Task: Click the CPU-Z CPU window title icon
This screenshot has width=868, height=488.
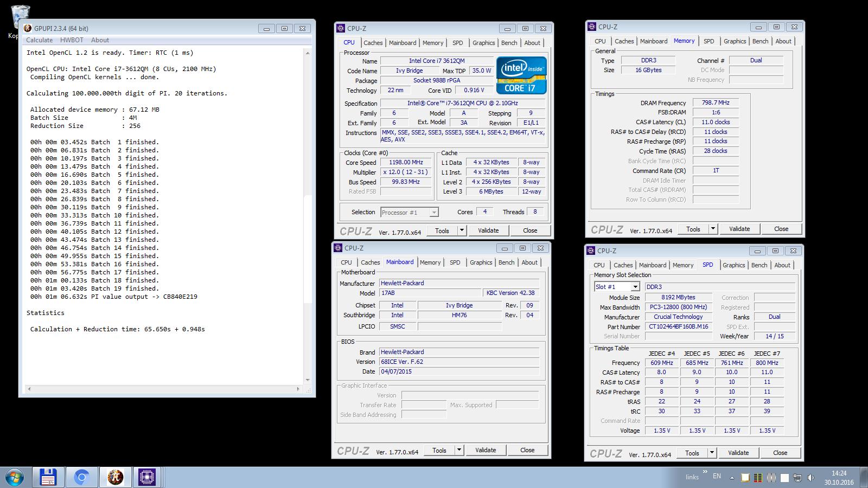Action: click(340, 28)
